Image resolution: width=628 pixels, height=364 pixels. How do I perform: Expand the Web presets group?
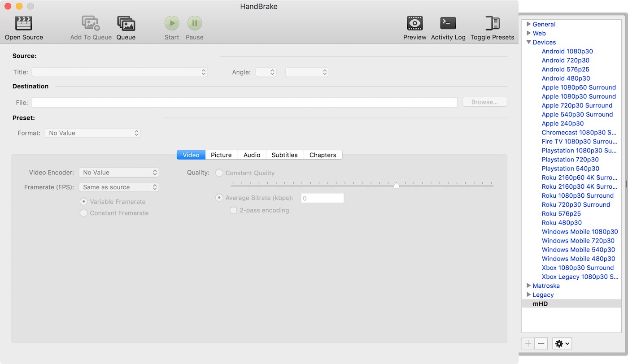[x=529, y=33]
